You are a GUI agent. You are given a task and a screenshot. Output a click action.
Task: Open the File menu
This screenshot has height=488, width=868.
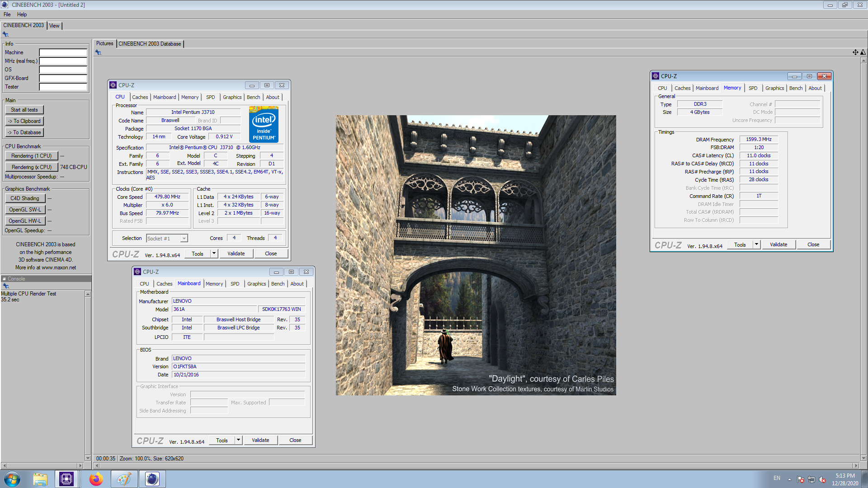point(7,14)
